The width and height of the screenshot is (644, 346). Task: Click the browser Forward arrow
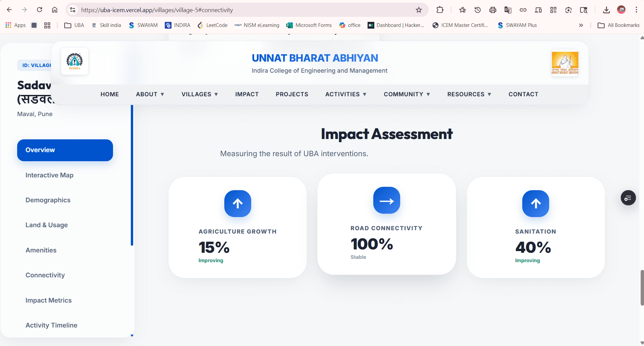coord(24,10)
